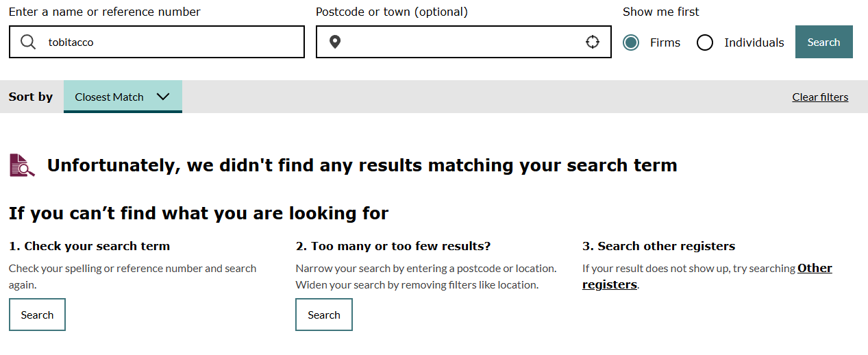Focus the name or reference number field
The width and height of the screenshot is (868, 355).
(171, 42)
